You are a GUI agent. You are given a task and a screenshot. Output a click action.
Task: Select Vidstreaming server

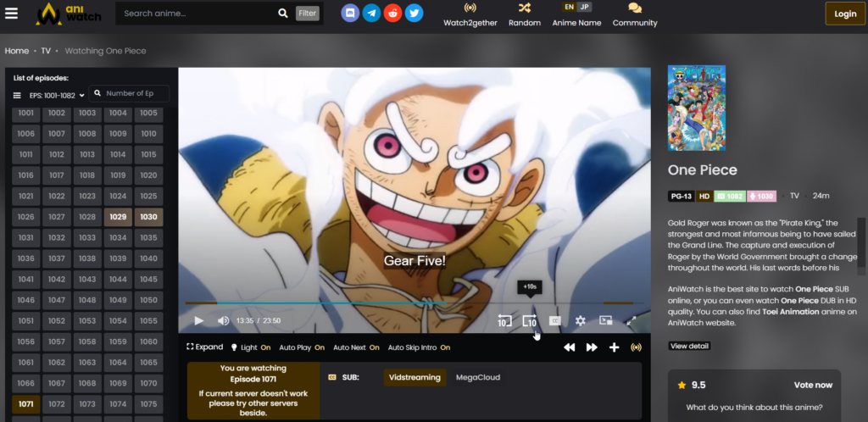pos(415,378)
